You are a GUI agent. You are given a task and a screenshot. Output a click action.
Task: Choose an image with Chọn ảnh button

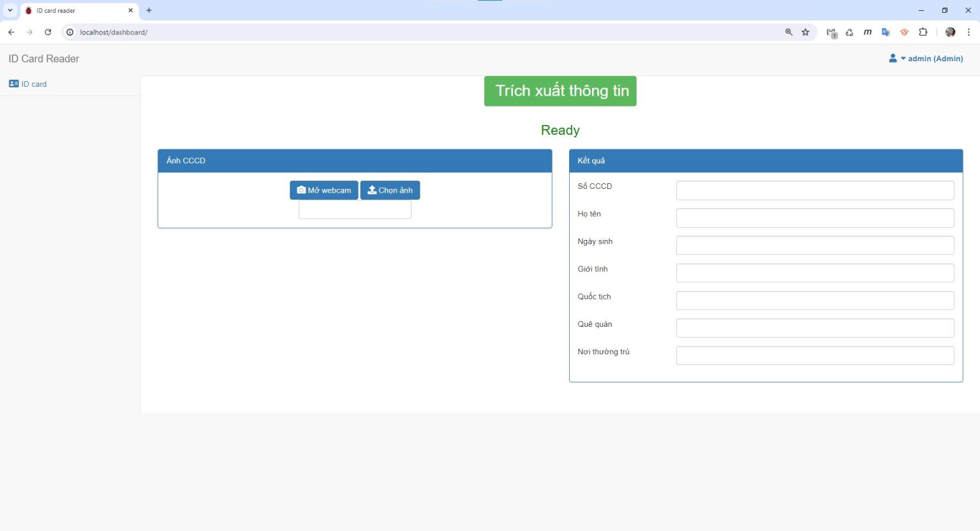390,190
